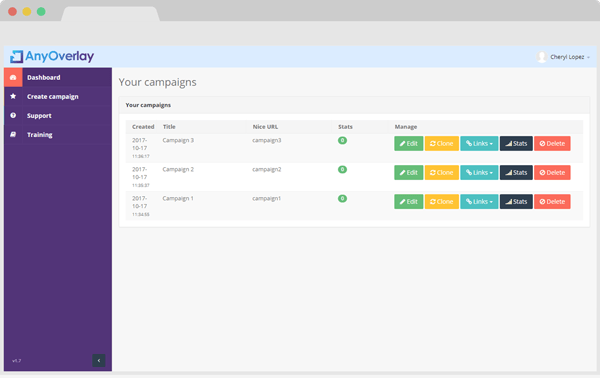Open the Dashboard menu item
This screenshot has height=378, width=600.
click(58, 77)
